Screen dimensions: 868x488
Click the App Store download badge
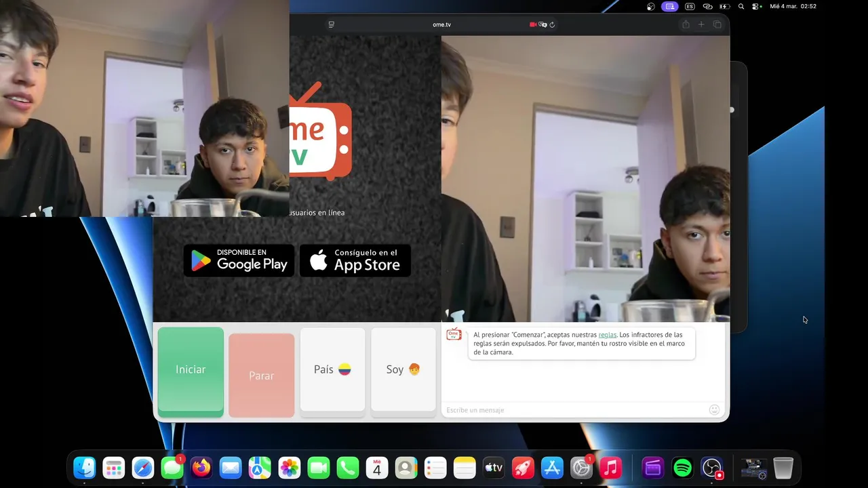point(355,260)
